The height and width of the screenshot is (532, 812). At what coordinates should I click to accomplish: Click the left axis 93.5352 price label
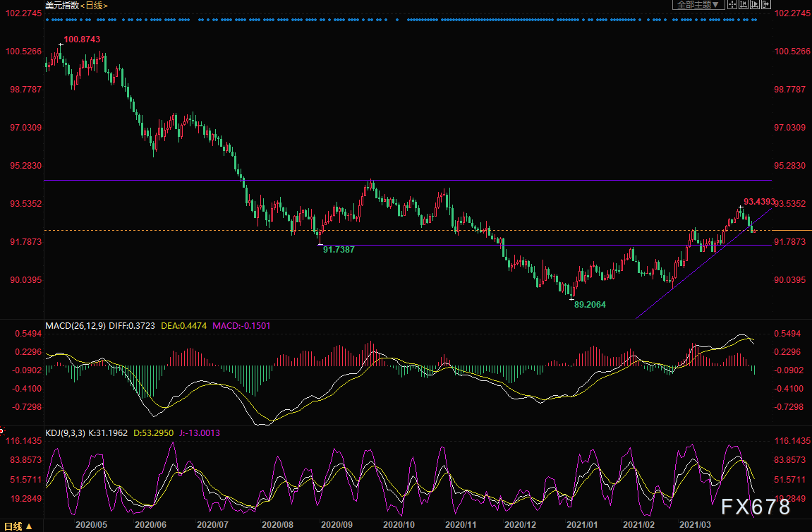click(x=26, y=204)
